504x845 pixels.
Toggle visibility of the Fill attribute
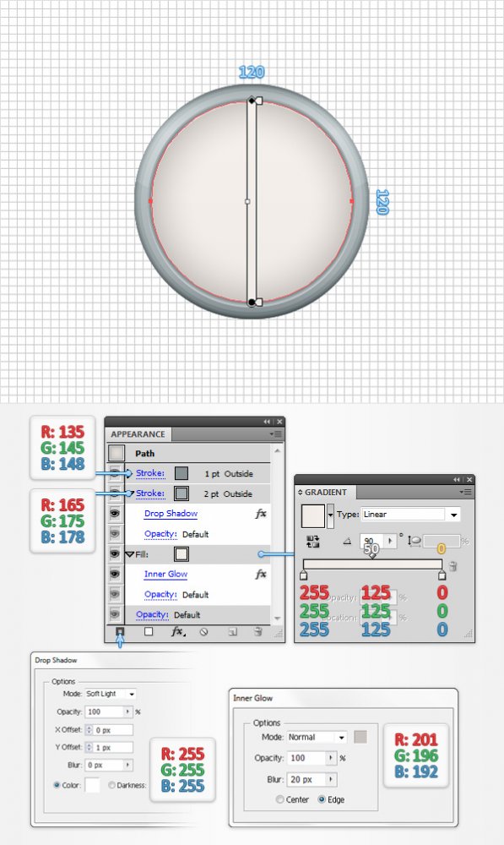(115, 554)
